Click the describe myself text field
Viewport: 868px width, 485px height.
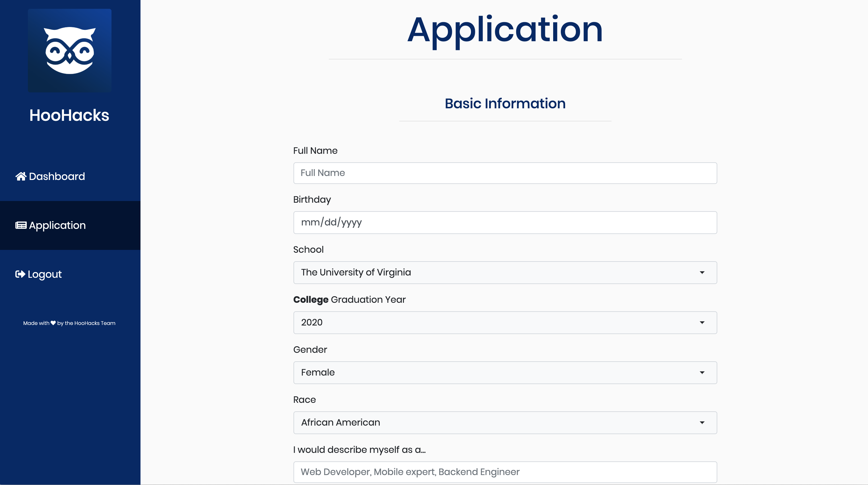[505, 472]
